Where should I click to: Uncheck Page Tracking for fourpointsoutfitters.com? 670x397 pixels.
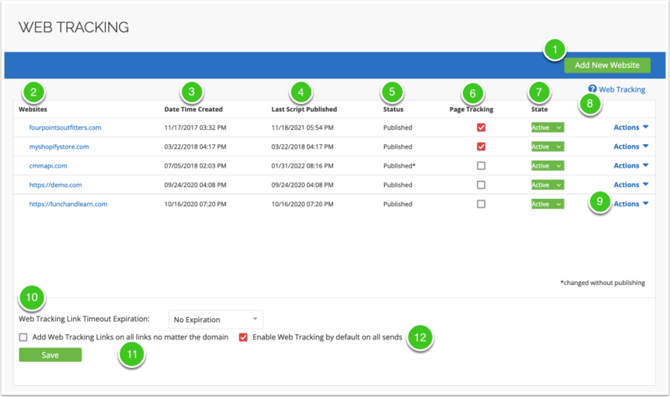(x=481, y=127)
